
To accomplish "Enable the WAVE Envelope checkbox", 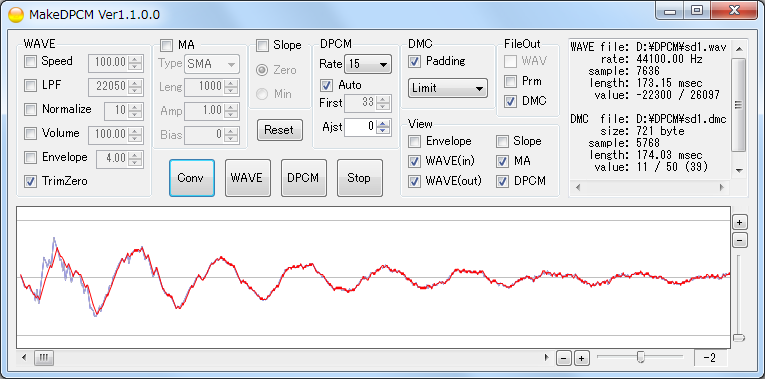I will click(x=30, y=157).
